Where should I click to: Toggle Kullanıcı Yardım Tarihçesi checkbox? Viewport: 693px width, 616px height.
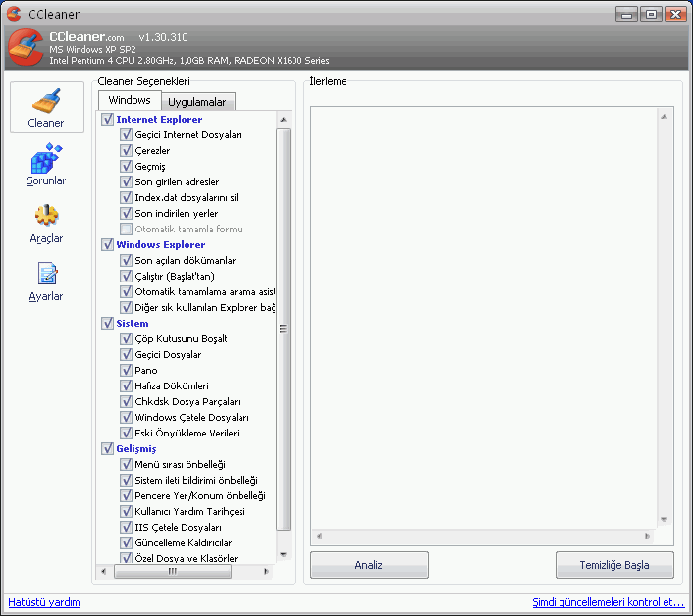[126, 511]
